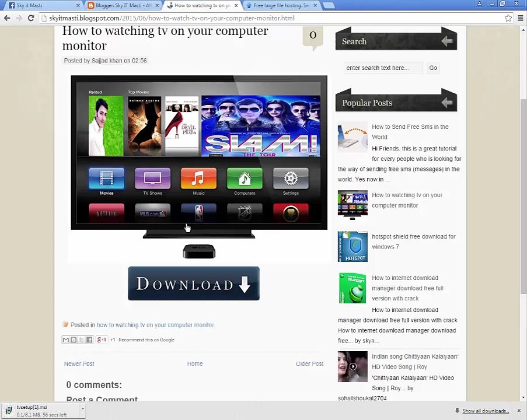Share post with BlogThis icon

tap(74, 339)
